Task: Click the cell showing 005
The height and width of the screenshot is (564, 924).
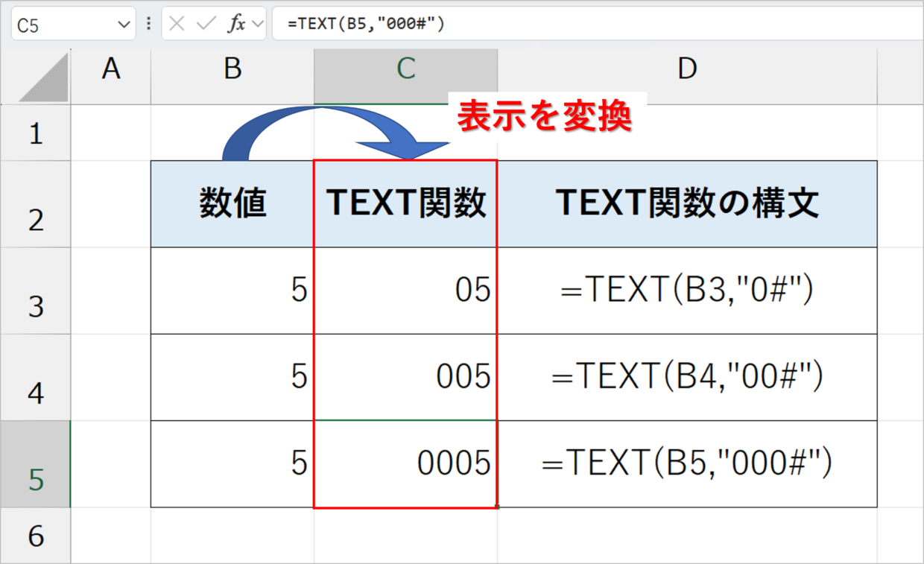Action: [405, 377]
